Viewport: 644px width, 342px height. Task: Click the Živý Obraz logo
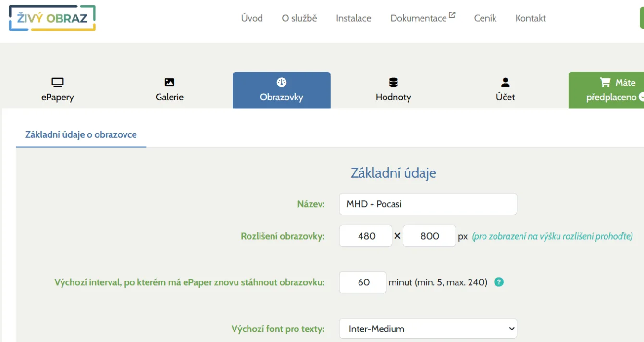(x=51, y=18)
